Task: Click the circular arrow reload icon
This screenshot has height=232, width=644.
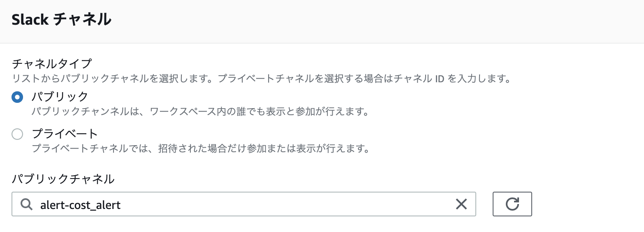Action: pyautogui.click(x=512, y=204)
